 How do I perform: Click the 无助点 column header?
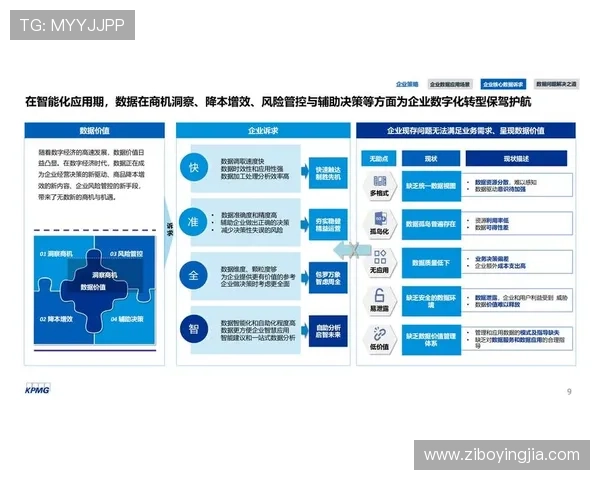tap(379, 158)
